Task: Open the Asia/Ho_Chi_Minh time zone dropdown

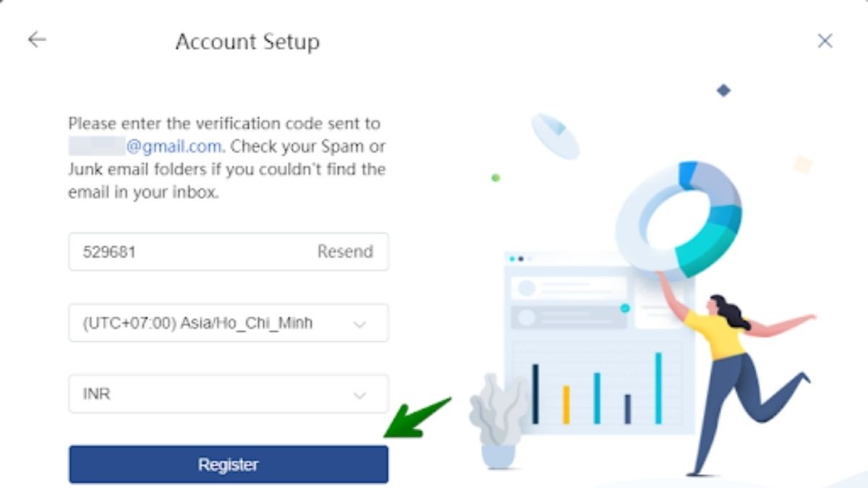Action: (229, 322)
